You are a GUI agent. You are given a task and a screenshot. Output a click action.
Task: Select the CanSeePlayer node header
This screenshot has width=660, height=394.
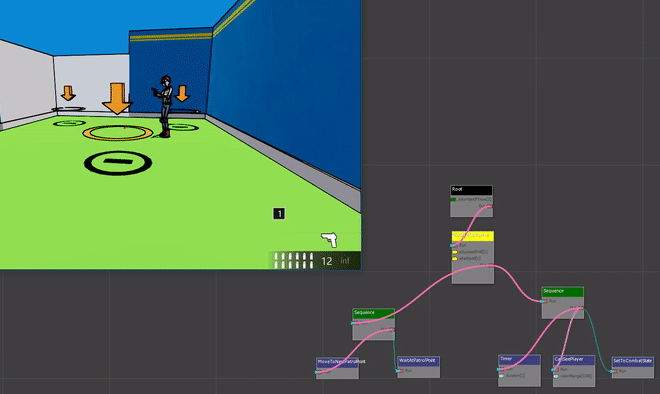pos(574,360)
